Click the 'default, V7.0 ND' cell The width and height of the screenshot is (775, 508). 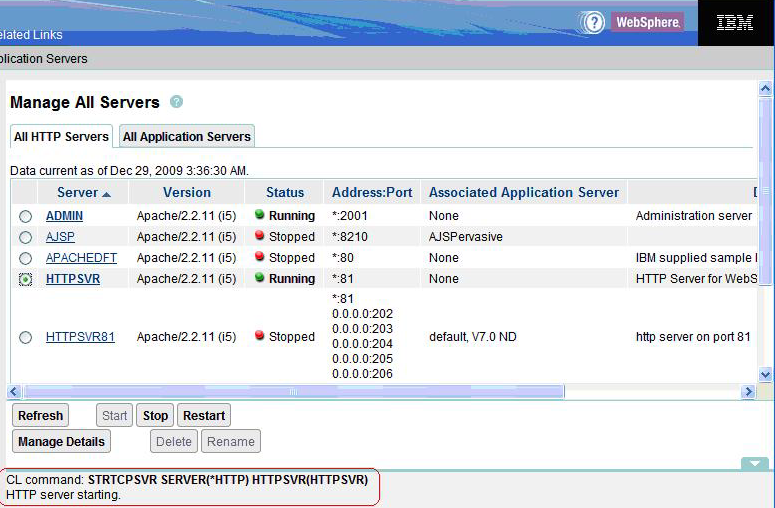[473, 337]
